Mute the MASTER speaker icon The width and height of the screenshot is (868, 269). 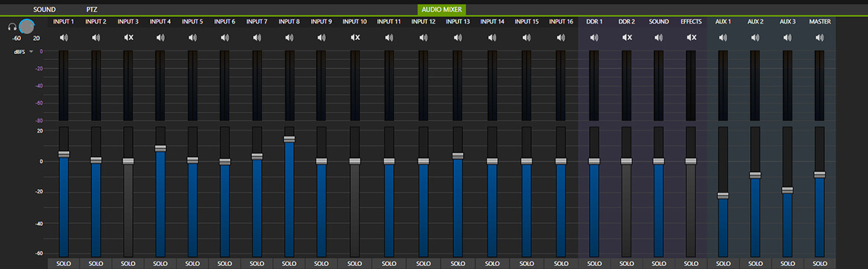819,38
